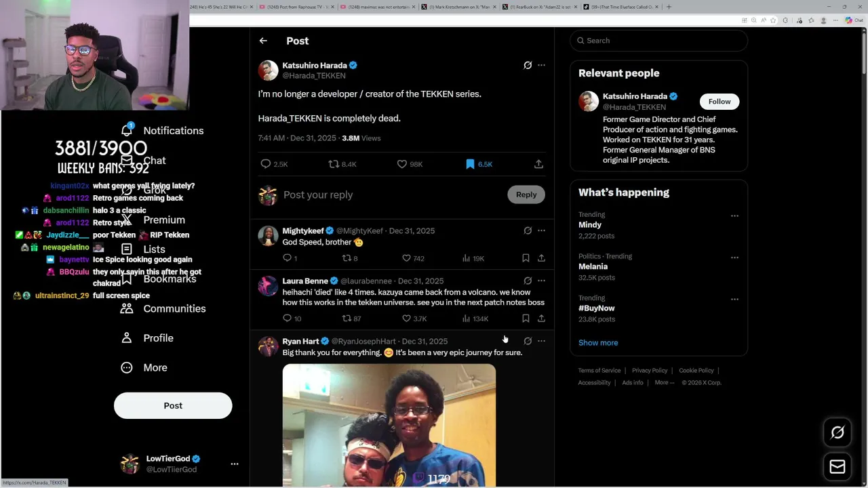868x488 pixels.
Task: Open the photo in Ryan Hart's comment
Action: point(389,425)
